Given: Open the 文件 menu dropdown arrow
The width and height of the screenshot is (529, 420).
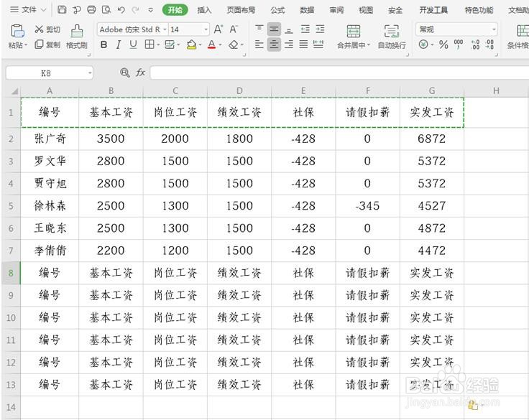Looking at the screenshot, I should [44, 10].
